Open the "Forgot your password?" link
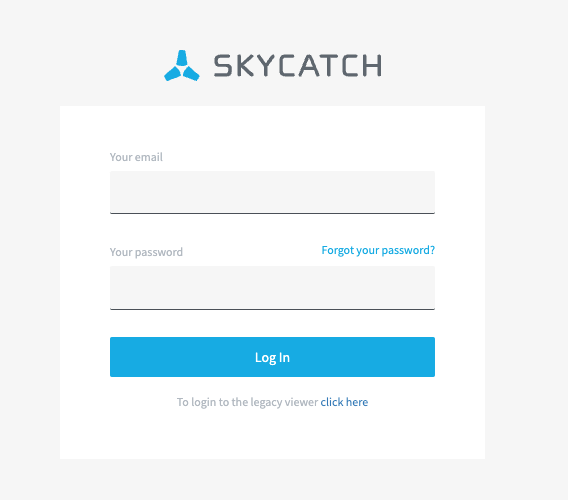 point(378,250)
